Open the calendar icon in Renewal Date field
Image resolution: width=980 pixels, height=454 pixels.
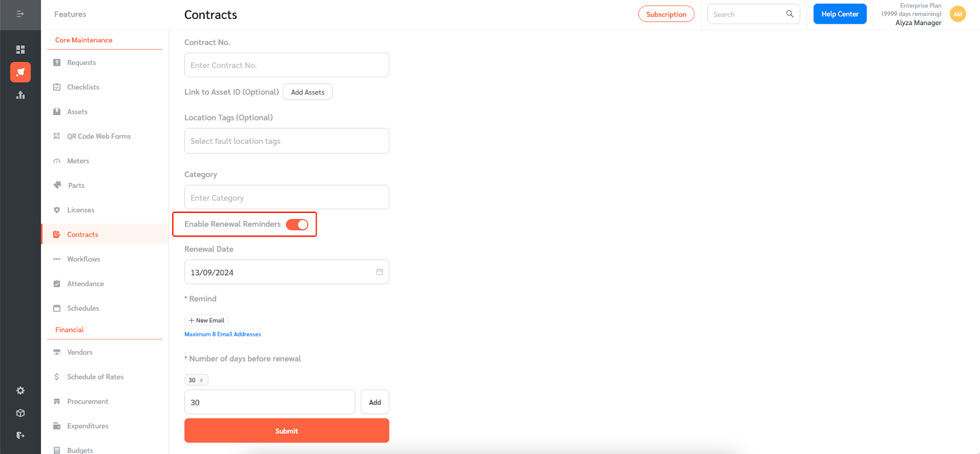point(379,272)
